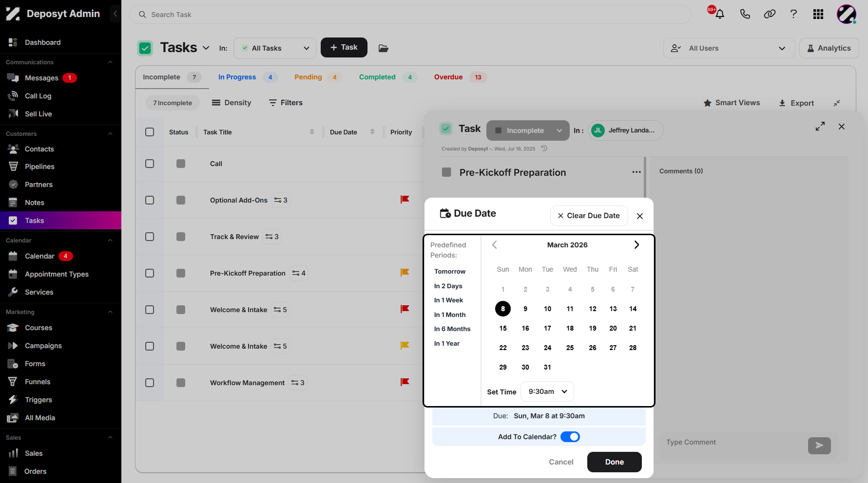Switch to the Overdue tab
The height and width of the screenshot is (483, 868).
point(460,77)
